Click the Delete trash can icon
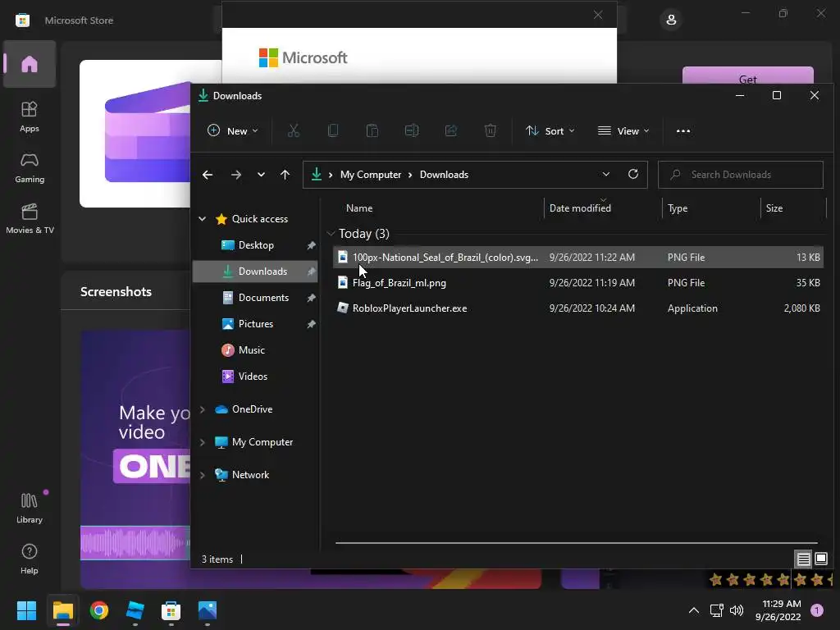The image size is (840, 630). coord(491,130)
